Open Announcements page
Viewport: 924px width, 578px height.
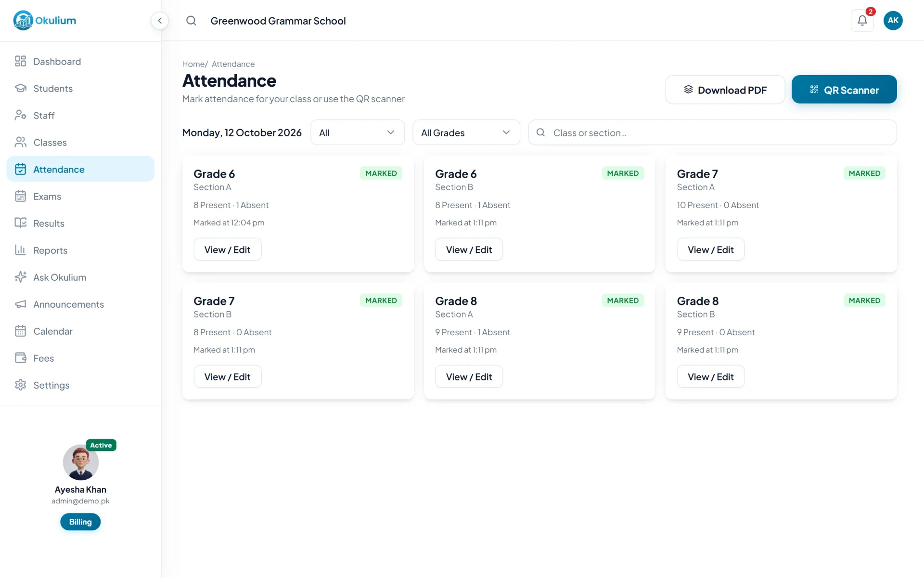tap(80, 304)
